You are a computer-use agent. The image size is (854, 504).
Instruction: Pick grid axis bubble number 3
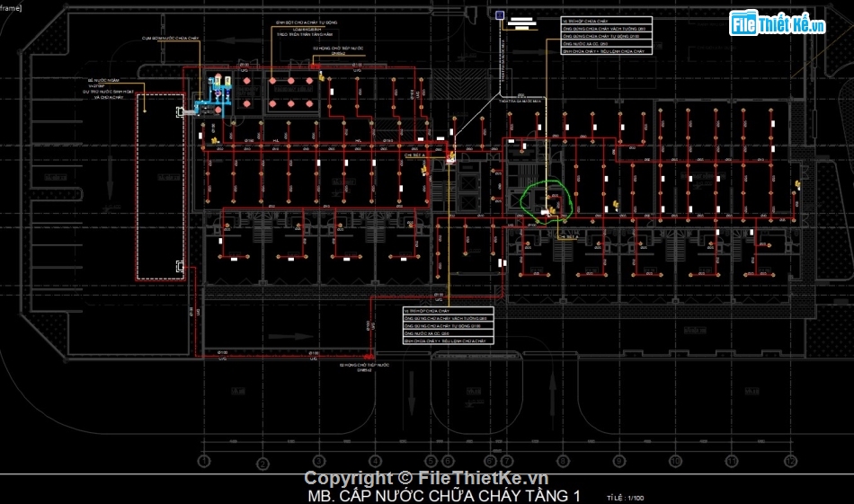pos(320,461)
